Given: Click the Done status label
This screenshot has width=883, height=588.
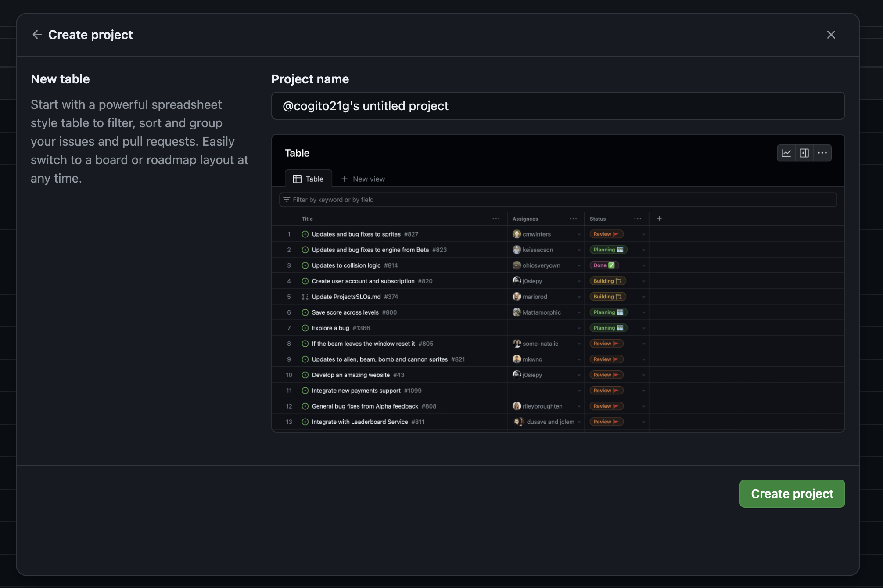Looking at the screenshot, I should click(x=604, y=265).
